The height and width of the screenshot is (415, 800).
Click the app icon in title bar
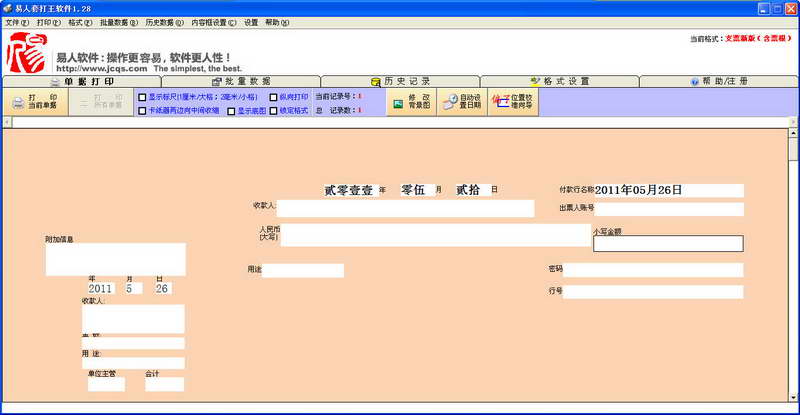click(7, 8)
